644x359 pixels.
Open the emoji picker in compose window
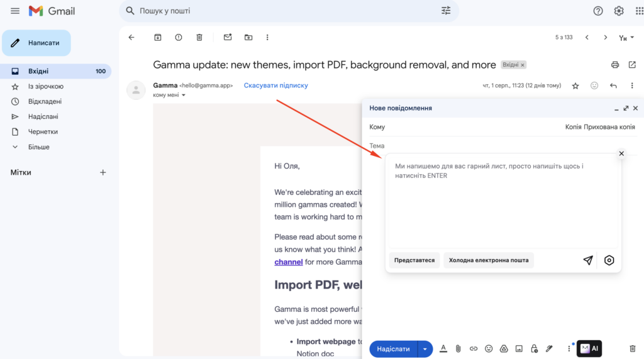489,348
